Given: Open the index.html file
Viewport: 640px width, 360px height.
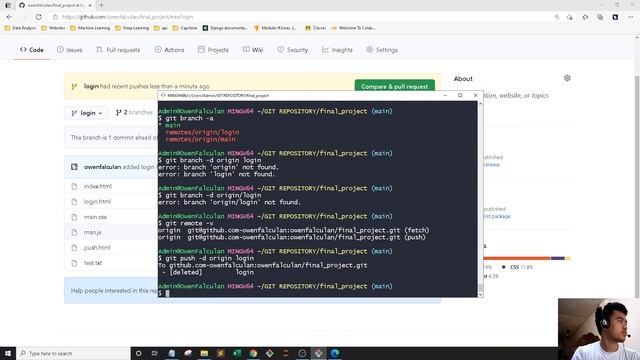Looking at the screenshot, I should [98, 186].
